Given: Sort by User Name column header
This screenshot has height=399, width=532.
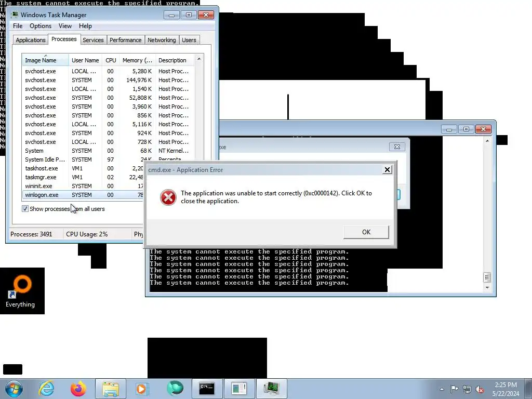Looking at the screenshot, I should tap(85, 60).
